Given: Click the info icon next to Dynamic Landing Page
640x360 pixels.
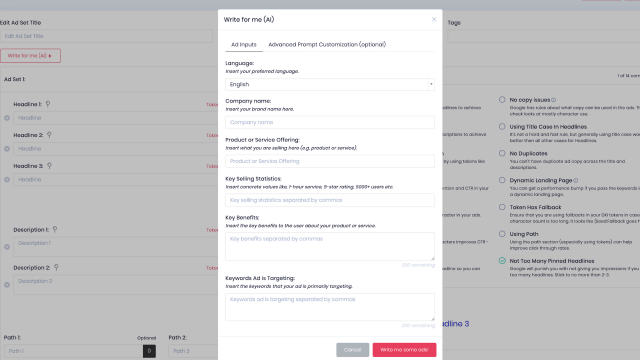Looking at the screenshot, I should click(576, 180).
